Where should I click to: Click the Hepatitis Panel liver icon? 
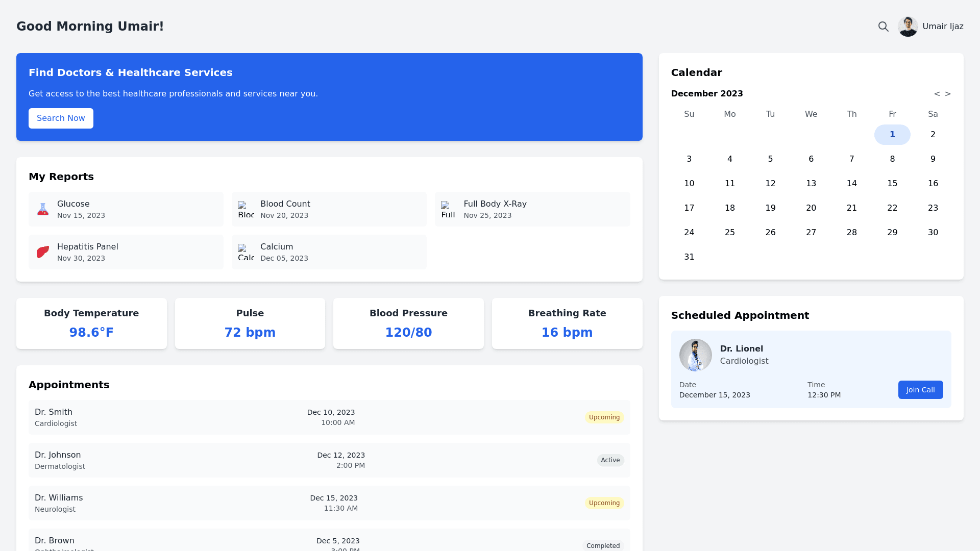point(43,252)
